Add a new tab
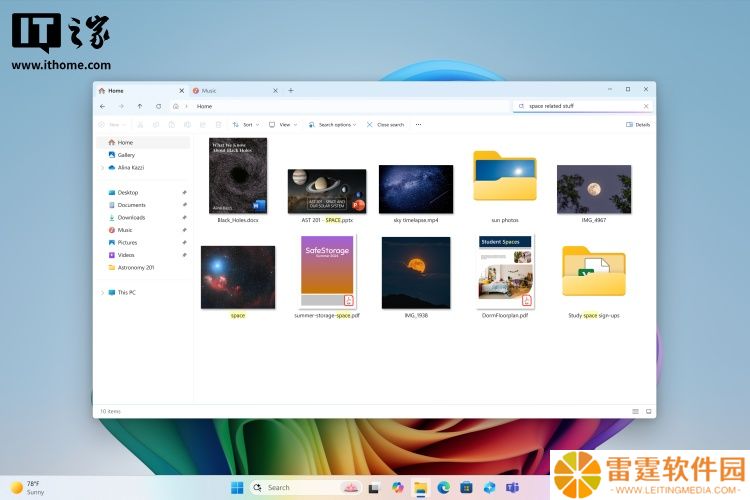Screen dimensions: 750x500 (291, 90)
